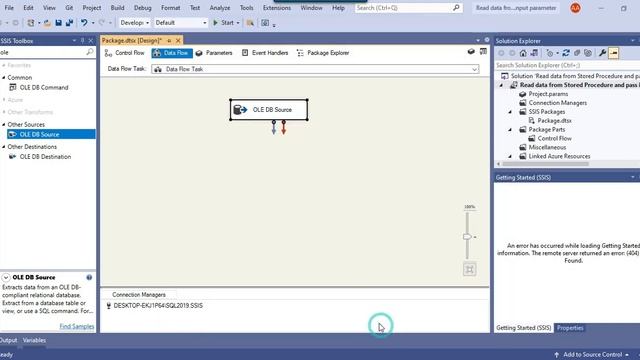Screen dimensions: 640x360
Task: Click the Find Samples link
Action: 77,327
